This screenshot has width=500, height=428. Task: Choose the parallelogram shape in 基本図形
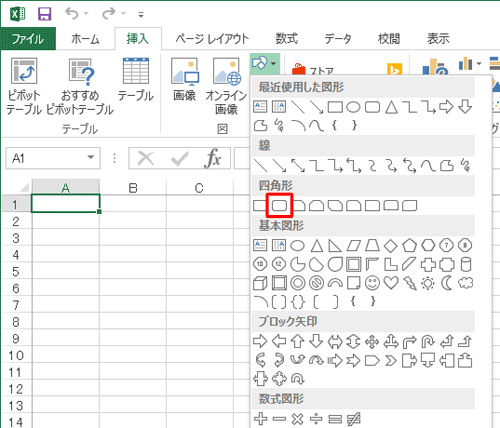point(354,246)
